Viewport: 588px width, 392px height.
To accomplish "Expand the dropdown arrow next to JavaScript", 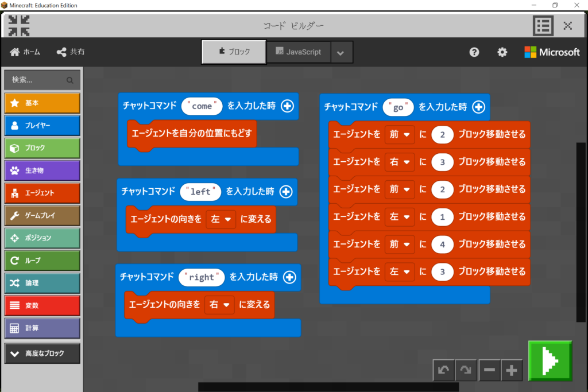I will tap(341, 53).
